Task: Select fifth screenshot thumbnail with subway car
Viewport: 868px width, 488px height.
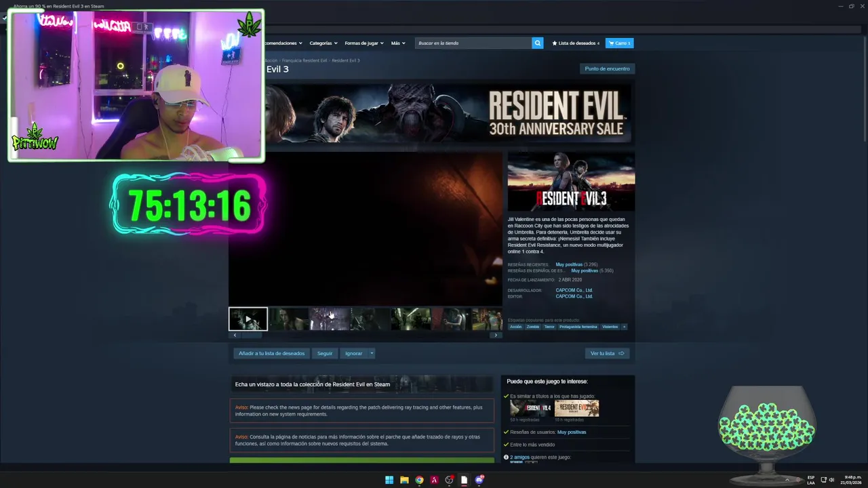Action: (x=411, y=319)
